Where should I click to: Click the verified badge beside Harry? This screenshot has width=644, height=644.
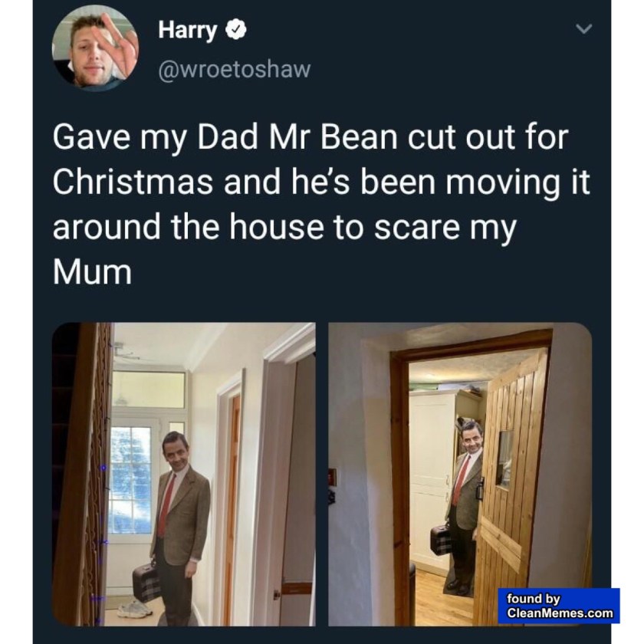pos(237,30)
